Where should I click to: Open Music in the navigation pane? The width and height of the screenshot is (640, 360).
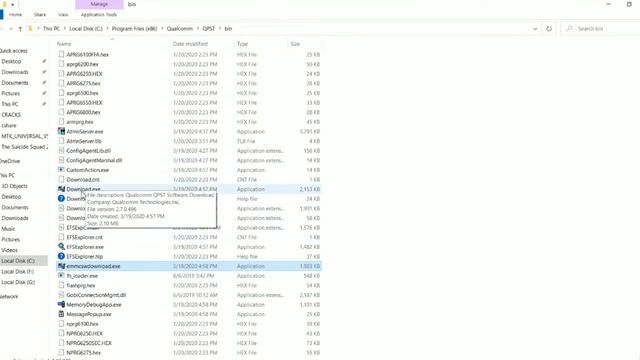[8, 229]
